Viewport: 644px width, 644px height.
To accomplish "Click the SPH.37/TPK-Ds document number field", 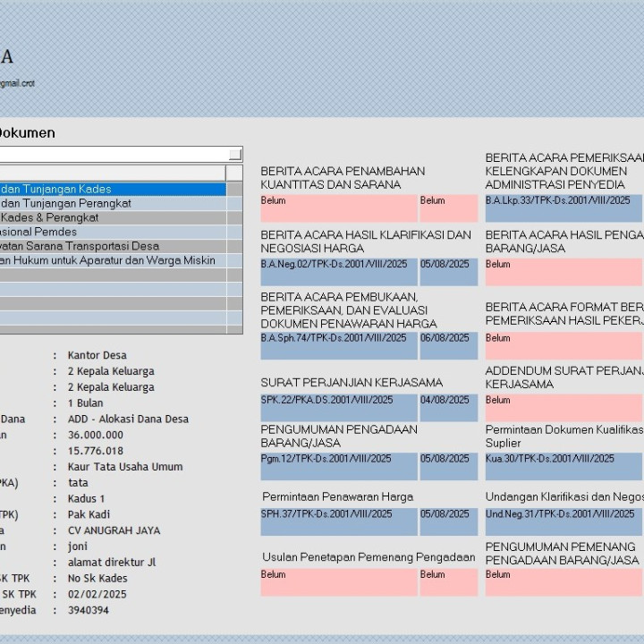I will (x=338, y=521).
